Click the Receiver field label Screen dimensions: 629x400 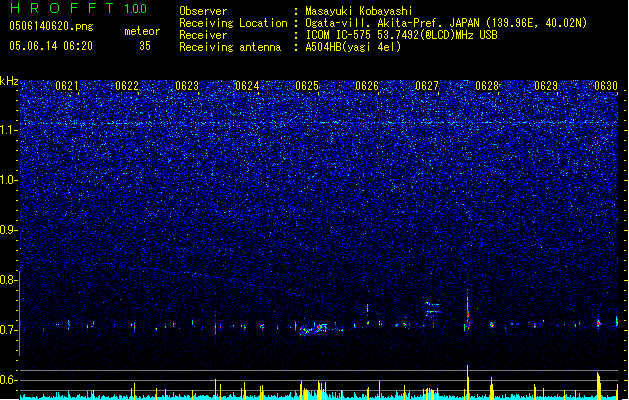(203, 35)
